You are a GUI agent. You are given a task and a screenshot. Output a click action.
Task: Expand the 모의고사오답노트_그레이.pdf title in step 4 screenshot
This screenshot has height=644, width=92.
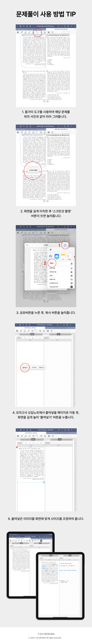click(45, 325)
